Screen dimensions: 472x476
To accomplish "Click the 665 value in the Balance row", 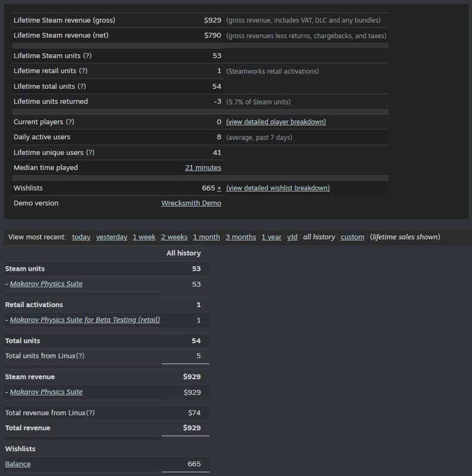I will point(194,464).
